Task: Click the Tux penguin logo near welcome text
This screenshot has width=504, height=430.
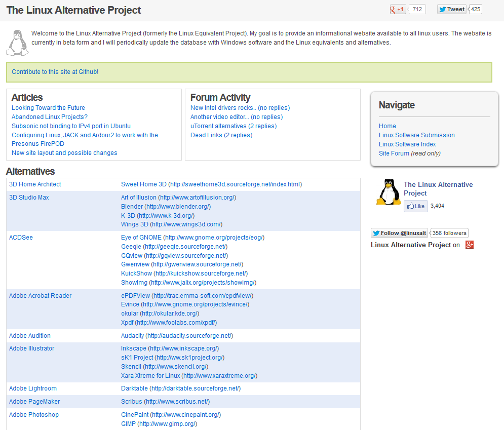Action: 17,43
